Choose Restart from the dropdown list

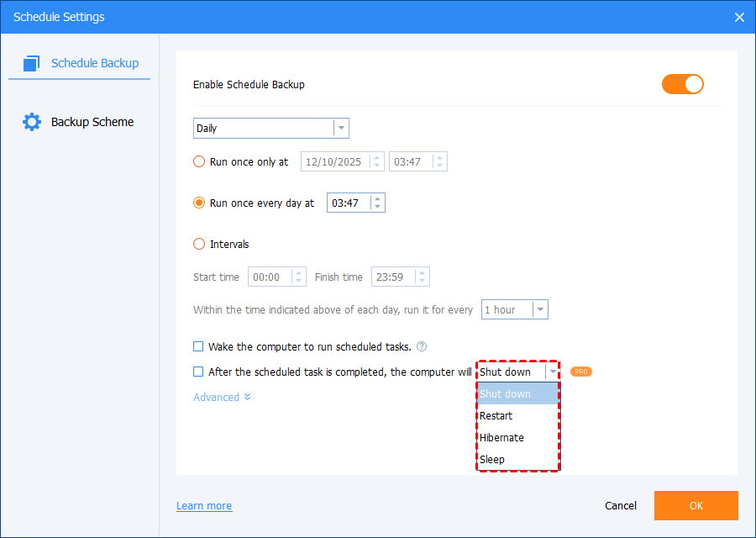tap(496, 416)
